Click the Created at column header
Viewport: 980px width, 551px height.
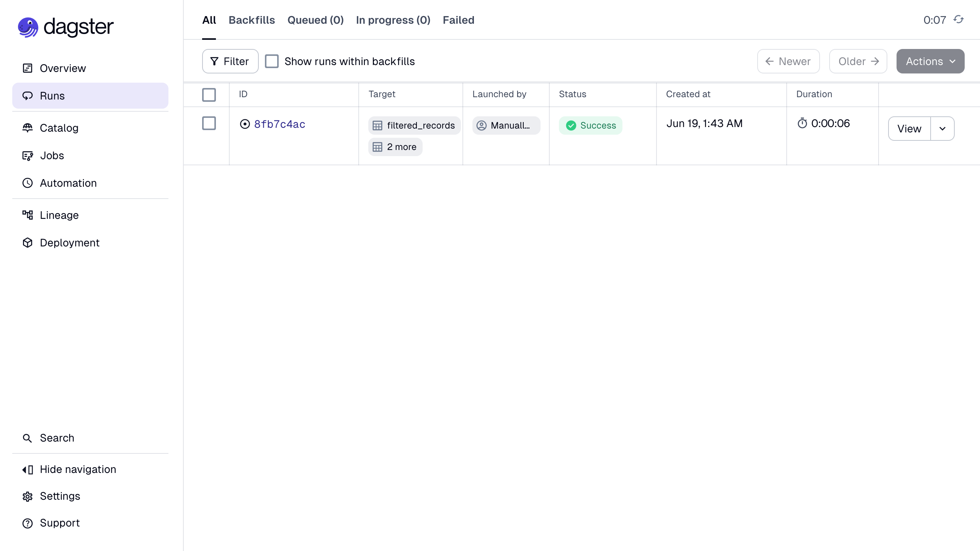[x=688, y=94]
